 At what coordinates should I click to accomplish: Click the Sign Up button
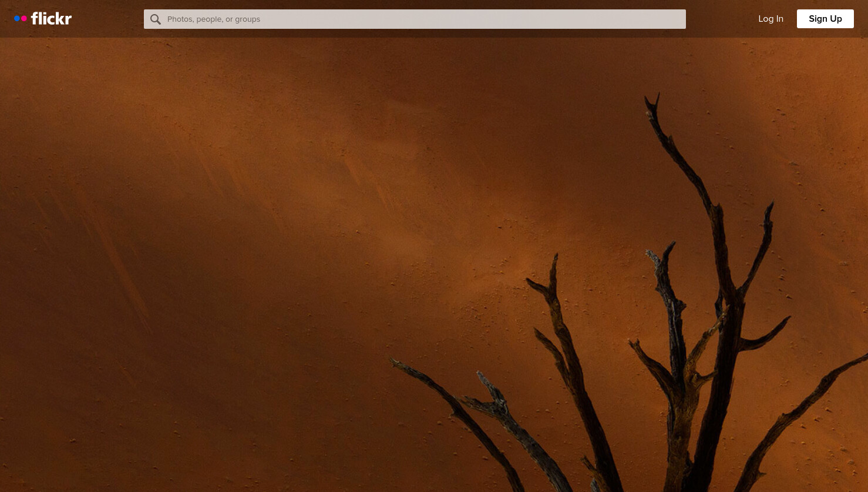click(x=825, y=19)
